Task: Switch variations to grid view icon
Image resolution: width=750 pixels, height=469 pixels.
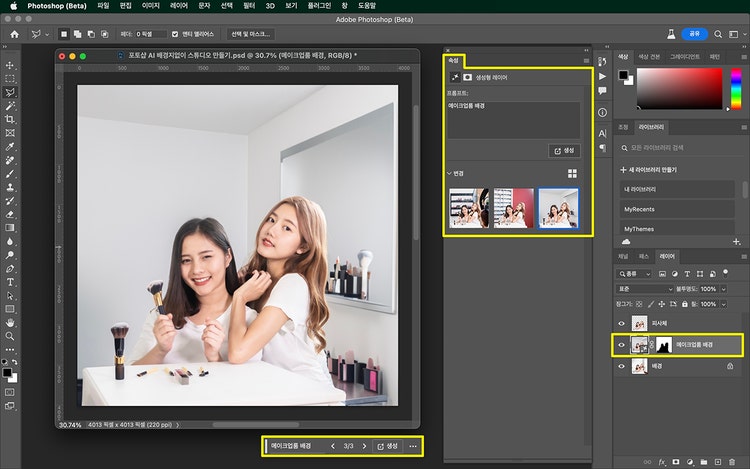Action: [x=573, y=173]
